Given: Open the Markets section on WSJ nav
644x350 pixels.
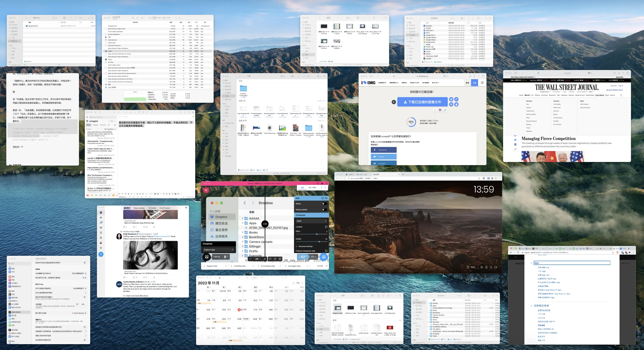Looking at the screenshot, I should tap(564, 95).
